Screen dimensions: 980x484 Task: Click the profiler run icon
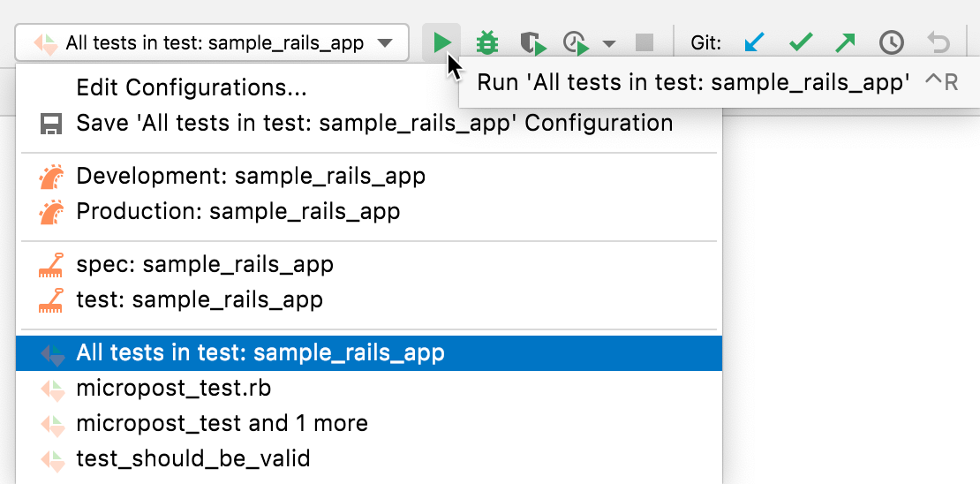click(x=576, y=42)
